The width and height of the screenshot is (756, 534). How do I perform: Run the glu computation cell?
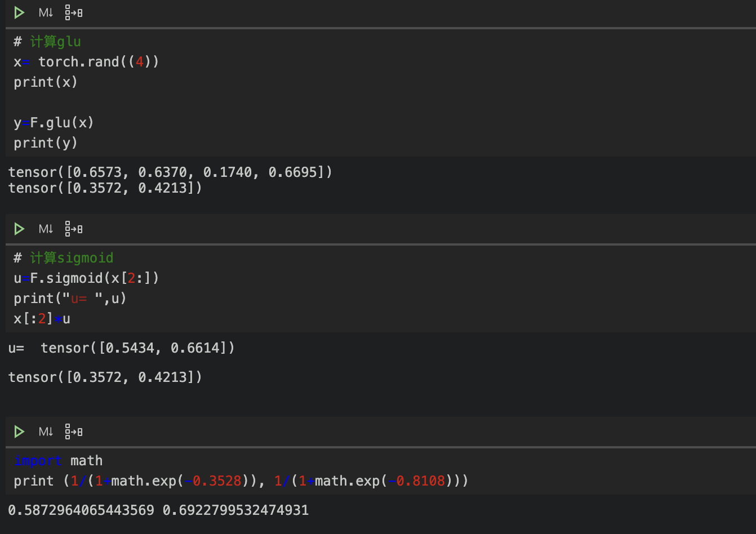point(19,12)
